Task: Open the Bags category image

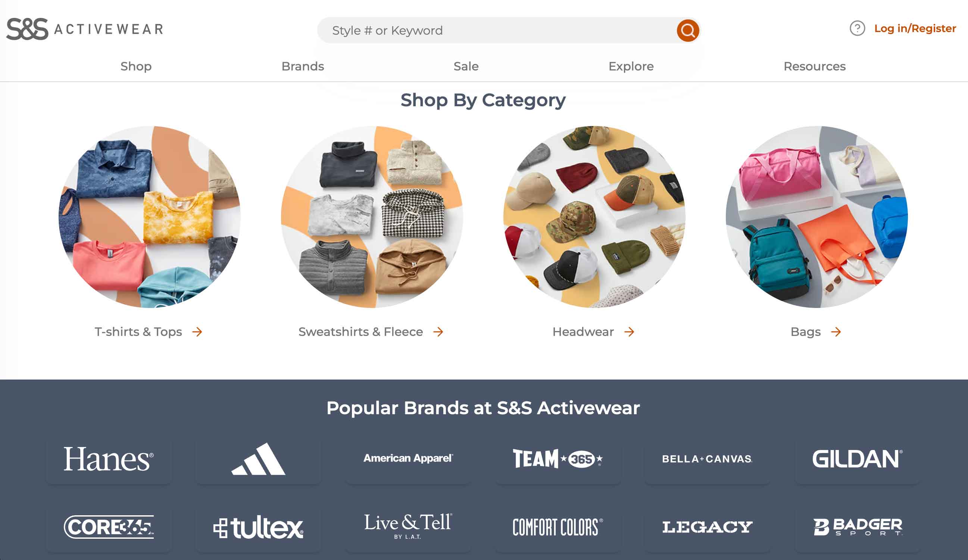Action: tap(816, 217)
